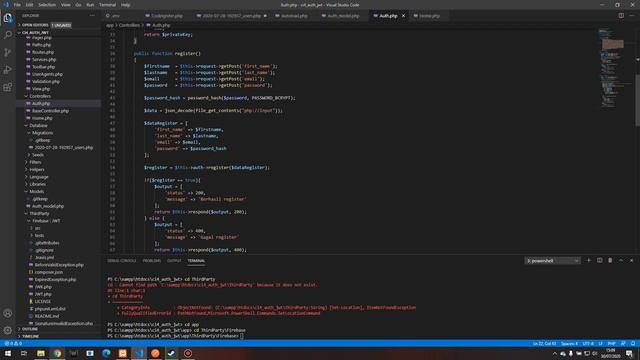Open the Terminal menu
Viewport: 640px width, 360px height.
tap(107, 5)
